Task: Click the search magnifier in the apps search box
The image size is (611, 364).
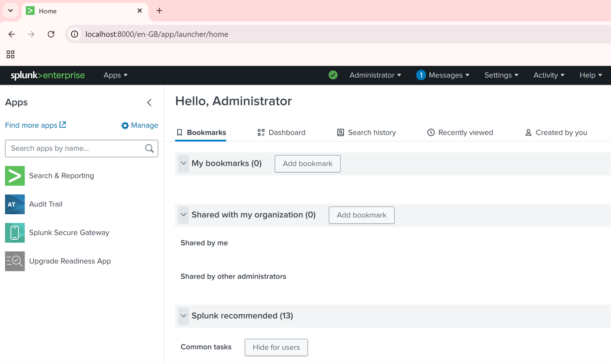Action: 149,148
